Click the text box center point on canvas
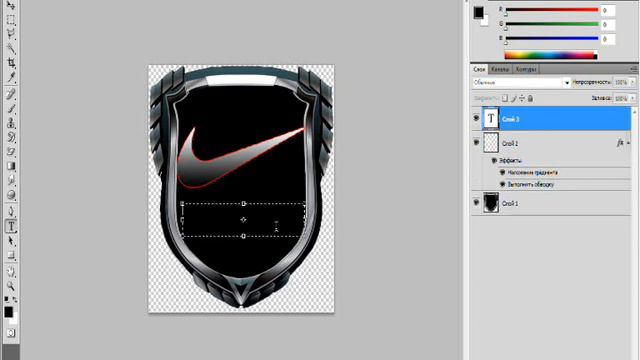This screenshot has height=360, width=640. (x=243, y=220)
